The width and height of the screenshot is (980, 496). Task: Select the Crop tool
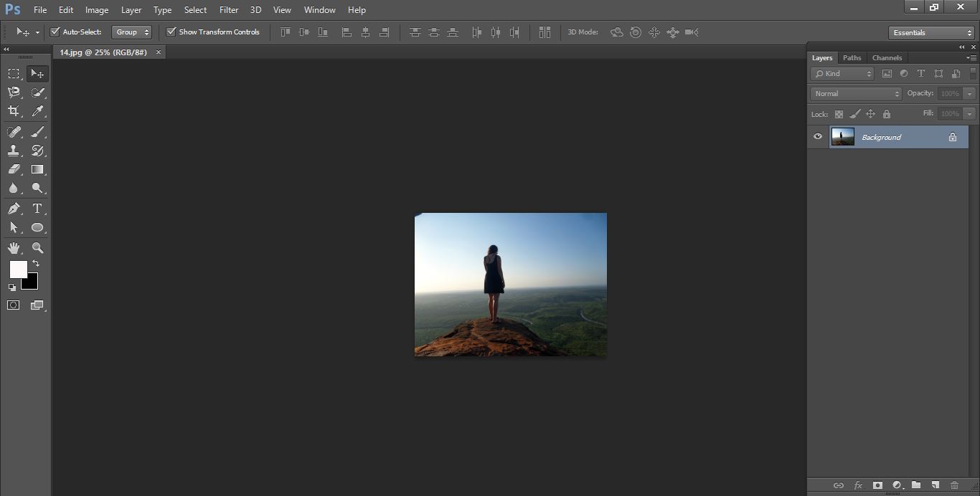13,110
